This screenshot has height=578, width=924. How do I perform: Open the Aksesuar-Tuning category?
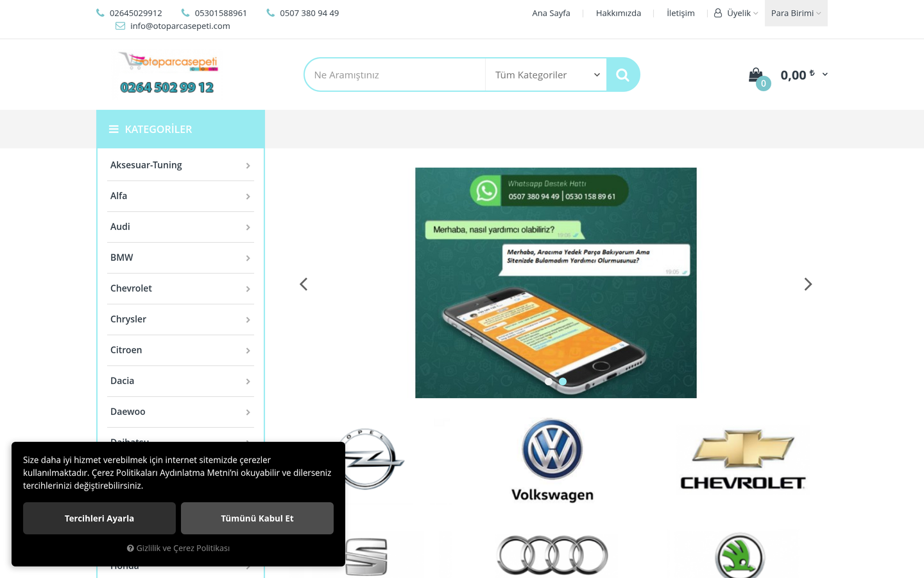[146, 165]
